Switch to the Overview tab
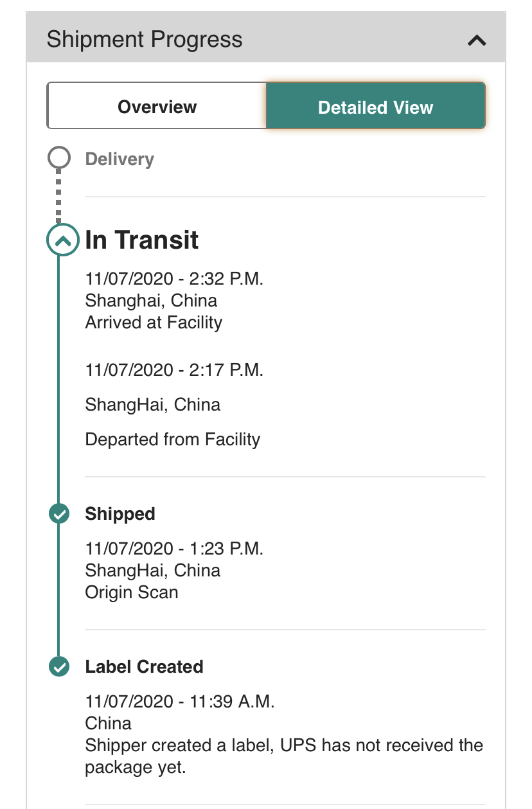532x809 pixels. [x=157, y=107]
